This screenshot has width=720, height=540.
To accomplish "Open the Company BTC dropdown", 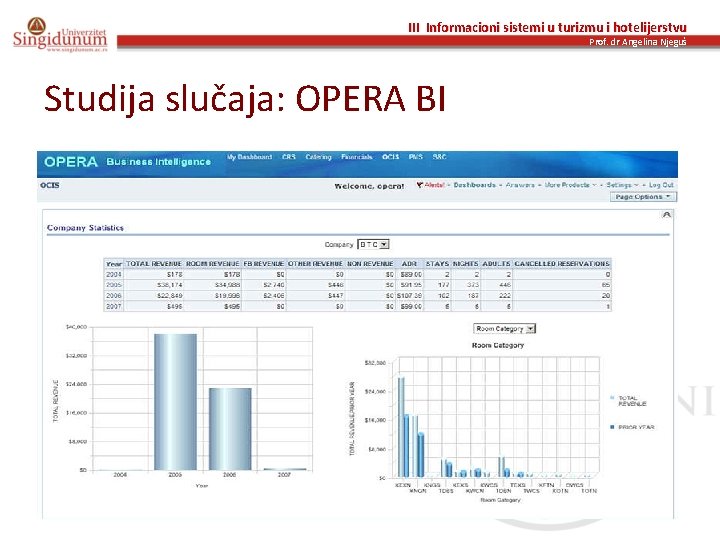I will [x=373, y=244].
